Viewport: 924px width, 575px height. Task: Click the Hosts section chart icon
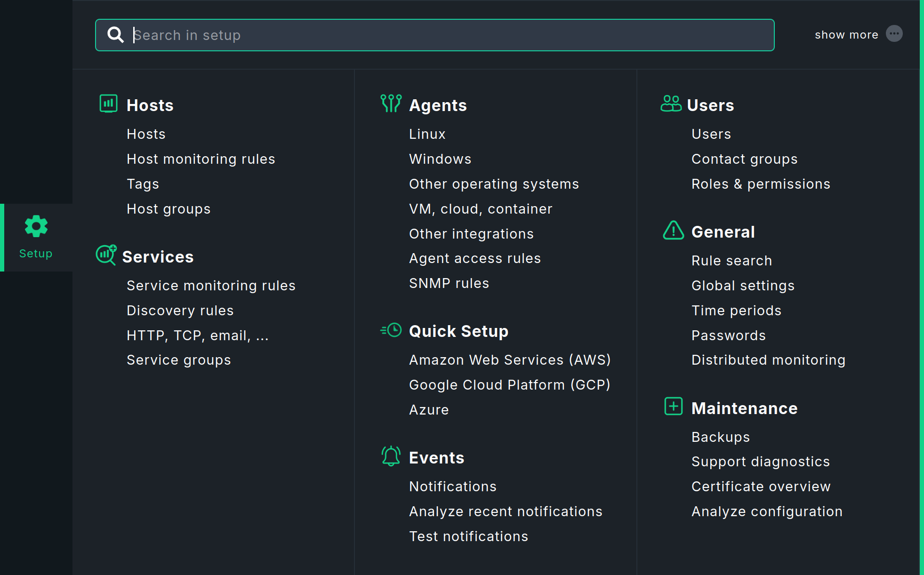click(x=108, y=104)
